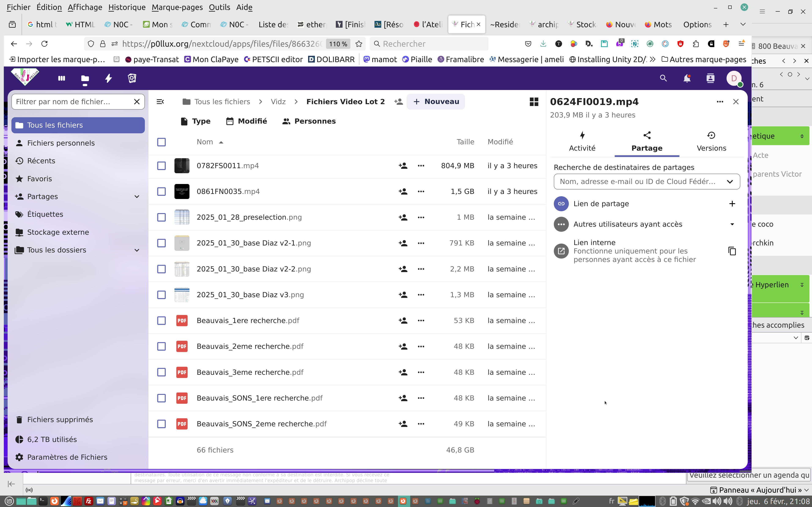Click the Nouveau button
Image resolution: width=812 pixels, height=507 pixels.
coord(436,102)
